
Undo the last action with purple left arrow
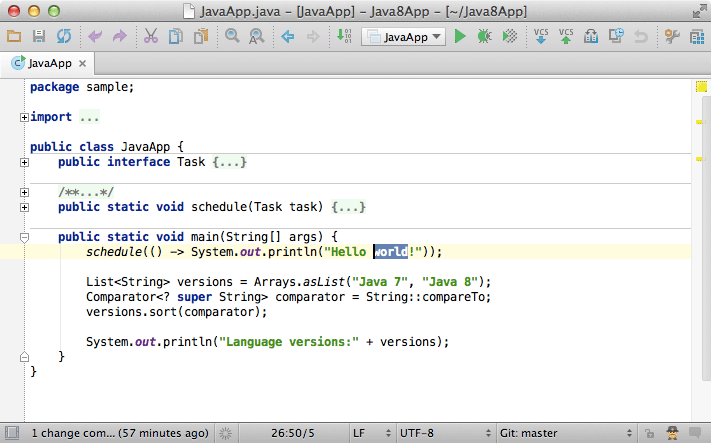[x=95, y=36]
